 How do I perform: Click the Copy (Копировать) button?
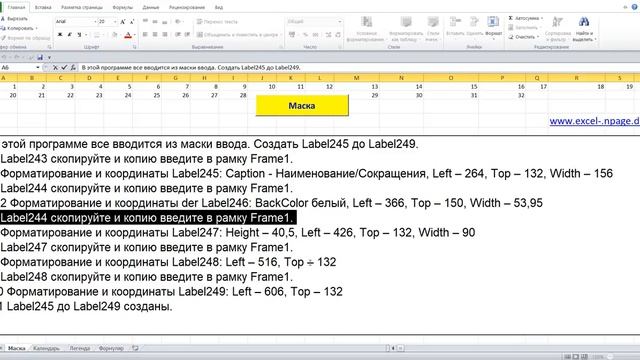coord(18,28)
